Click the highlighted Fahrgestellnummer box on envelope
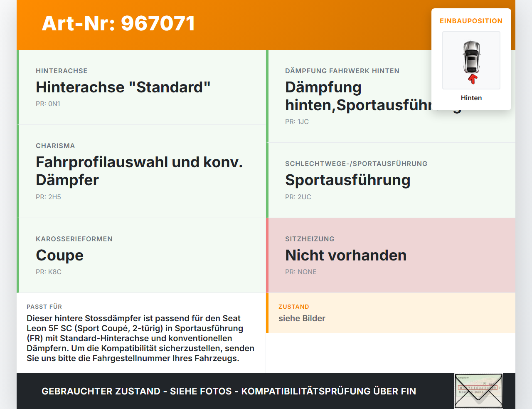The height and width of the screenshot is (409, 532). pyautogui.click(x=478, y=387)
